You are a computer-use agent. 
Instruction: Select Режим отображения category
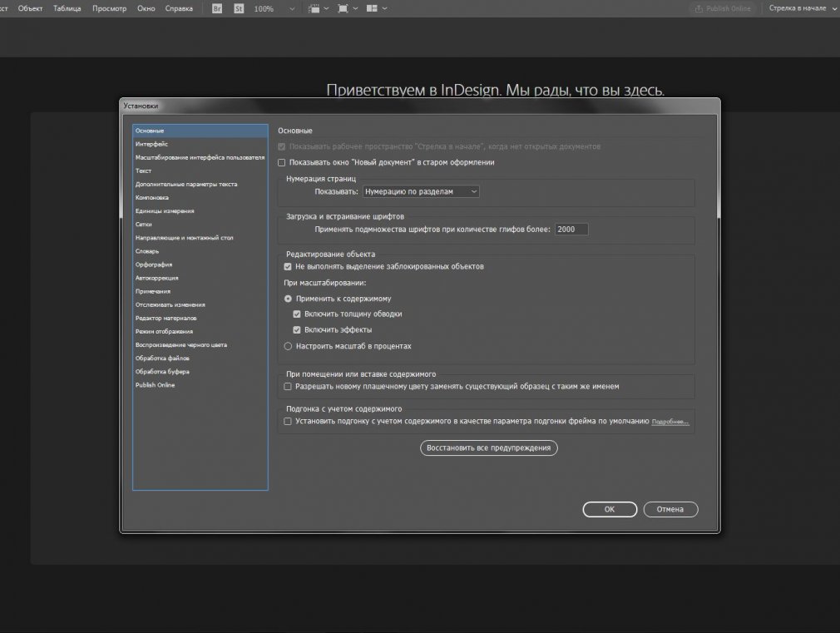(x=200, y=332)
